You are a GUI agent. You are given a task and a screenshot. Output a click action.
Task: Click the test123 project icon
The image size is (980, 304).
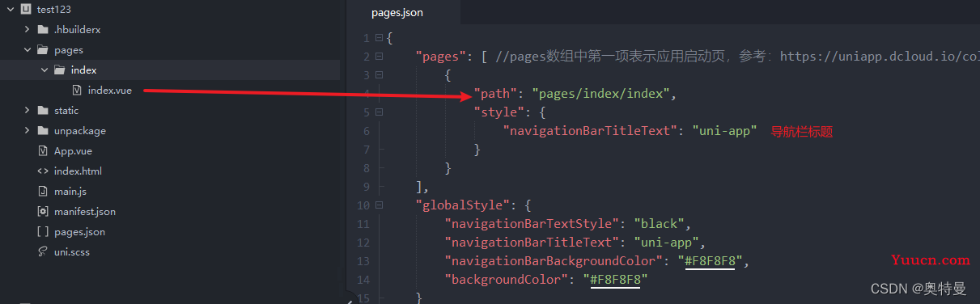pyautogui.click(x=25, y=9)
